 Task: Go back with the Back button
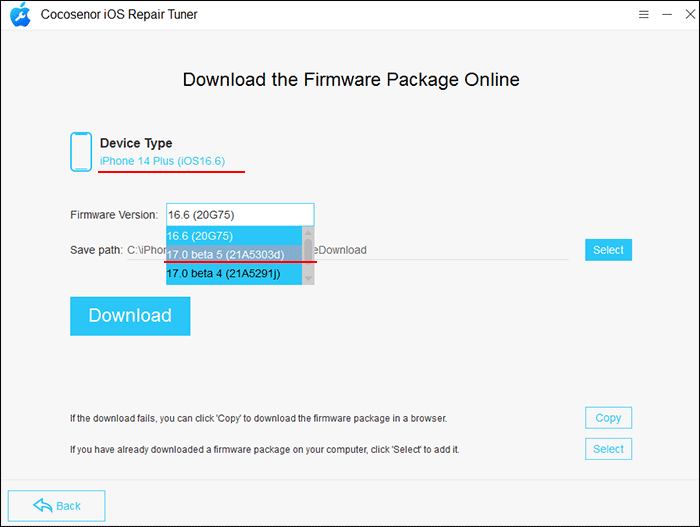point(57,506)
